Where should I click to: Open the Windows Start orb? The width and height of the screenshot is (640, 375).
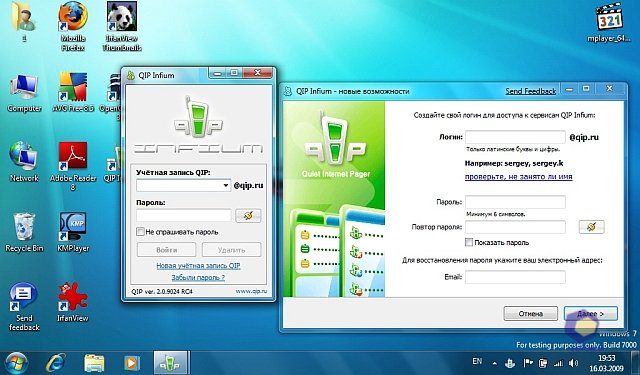16,363
